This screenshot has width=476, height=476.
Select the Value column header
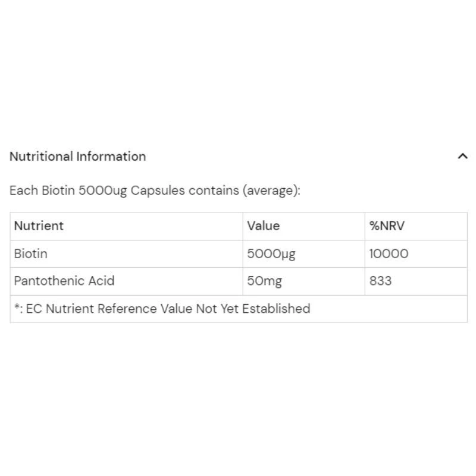point(263,226)
